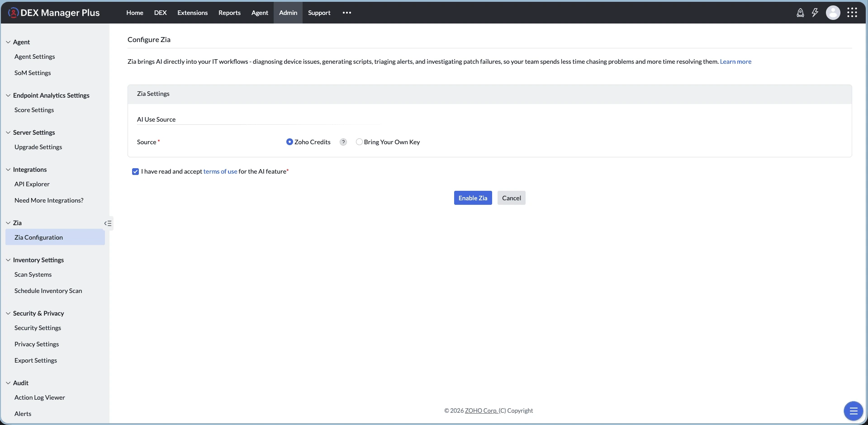
Task: Click the Cancel button
Action: [x=512, y=198]
